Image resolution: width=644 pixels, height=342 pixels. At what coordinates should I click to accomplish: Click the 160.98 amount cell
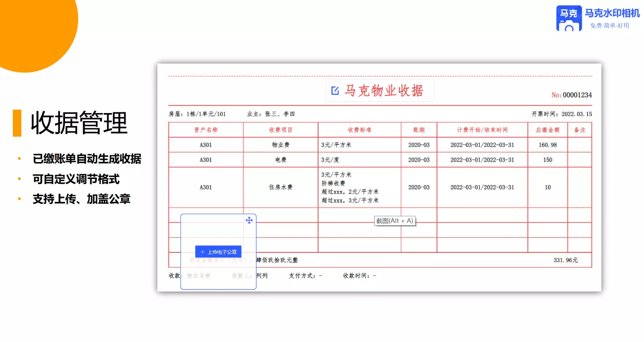(548, 145)
